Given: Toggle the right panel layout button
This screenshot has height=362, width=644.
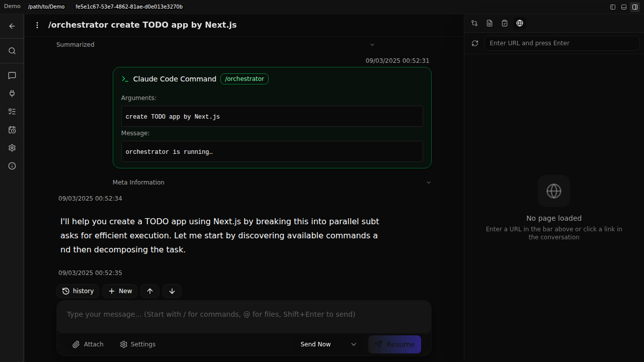Looking at the screenshot, I should pos(635,7).
